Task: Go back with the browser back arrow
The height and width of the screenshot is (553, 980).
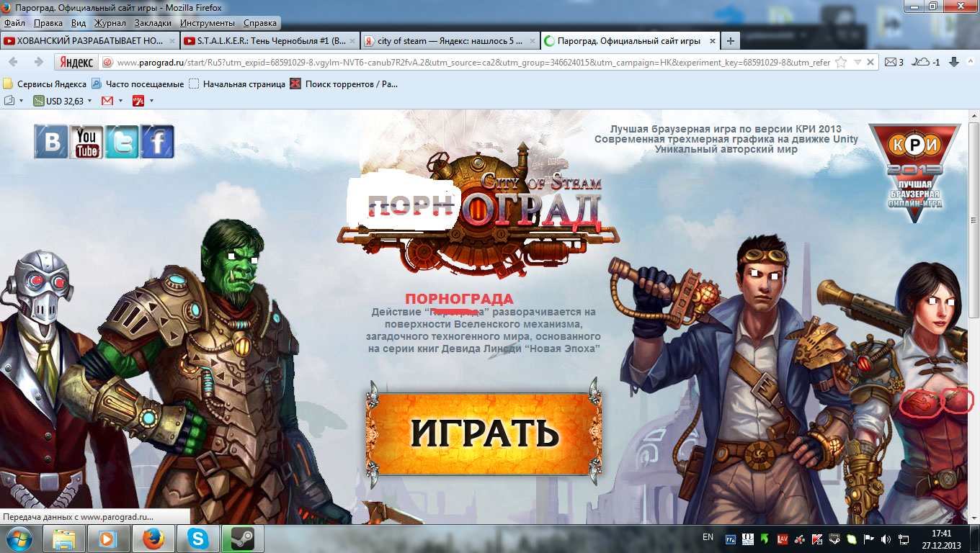Action: (14, 62)
